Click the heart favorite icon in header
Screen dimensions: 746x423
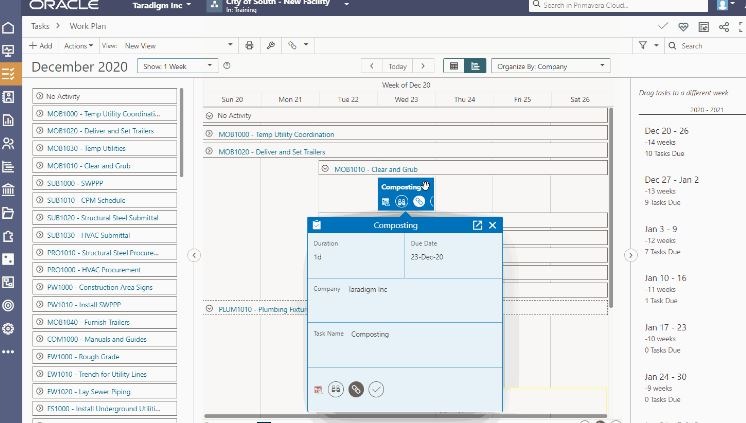coord(683,27)
